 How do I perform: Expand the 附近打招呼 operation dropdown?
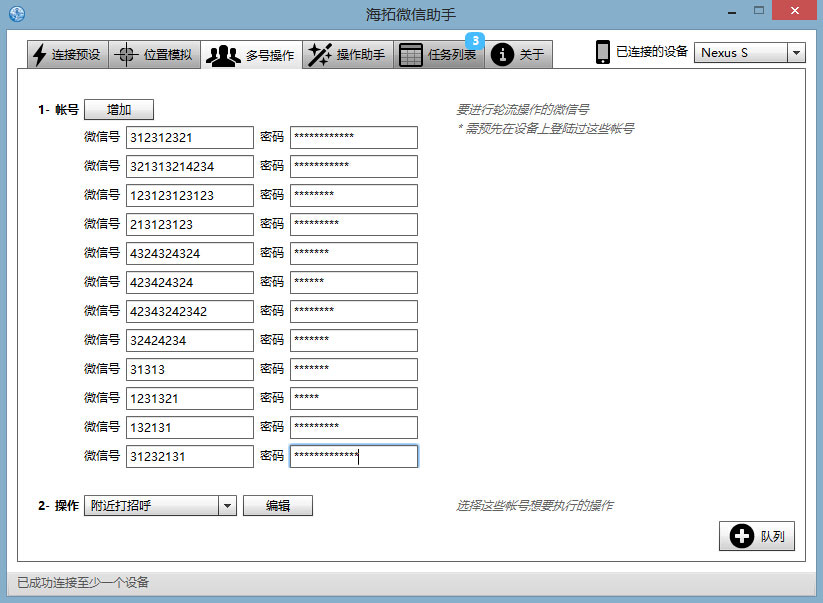tap(227, 506)
